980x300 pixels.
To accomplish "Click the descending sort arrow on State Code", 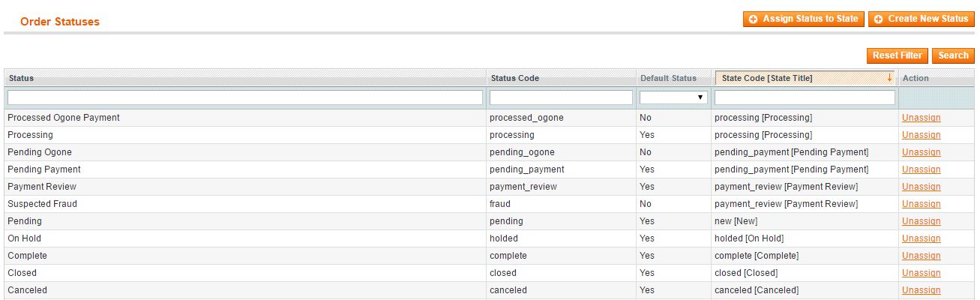I will point(889,77).
